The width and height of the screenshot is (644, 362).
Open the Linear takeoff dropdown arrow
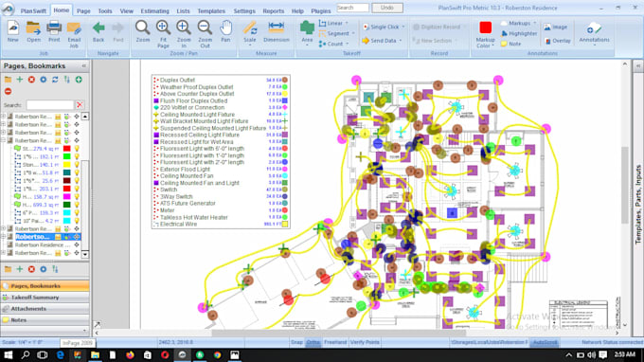pyautogui.click(x=347, y=24)
